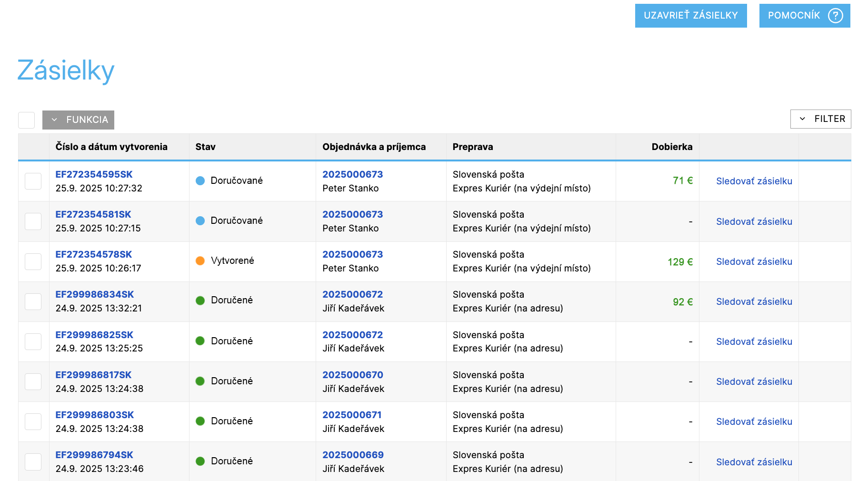Open order 2025000671
The width and height of the screenshot is (868, 481).
tap(352, 415)
